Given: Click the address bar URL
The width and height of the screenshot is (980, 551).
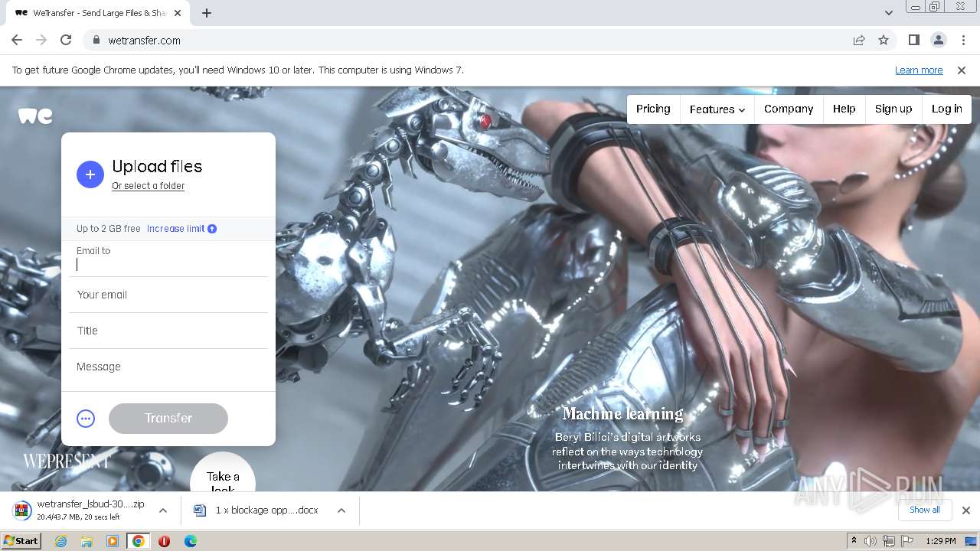Looking at the screenshot, I should click(145, 41).
